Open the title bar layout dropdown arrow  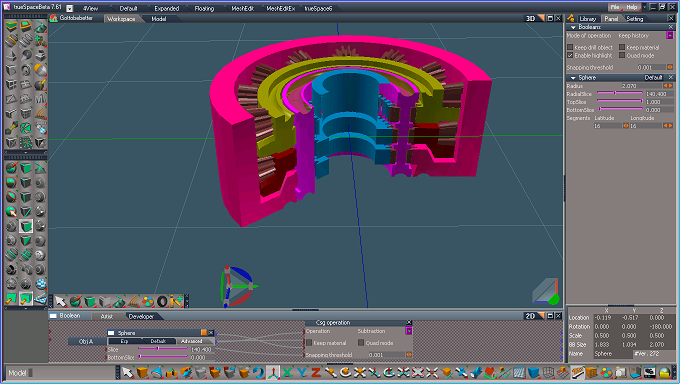tap(69, 8)
